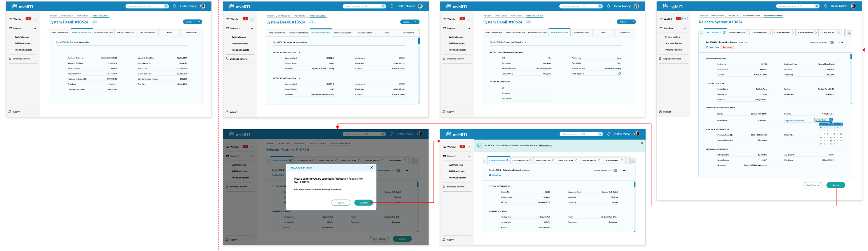Open Action dropdown in Privacy and Security screen
The width and height of the screenshot is (868, 251).
click(x=626, y=22)
